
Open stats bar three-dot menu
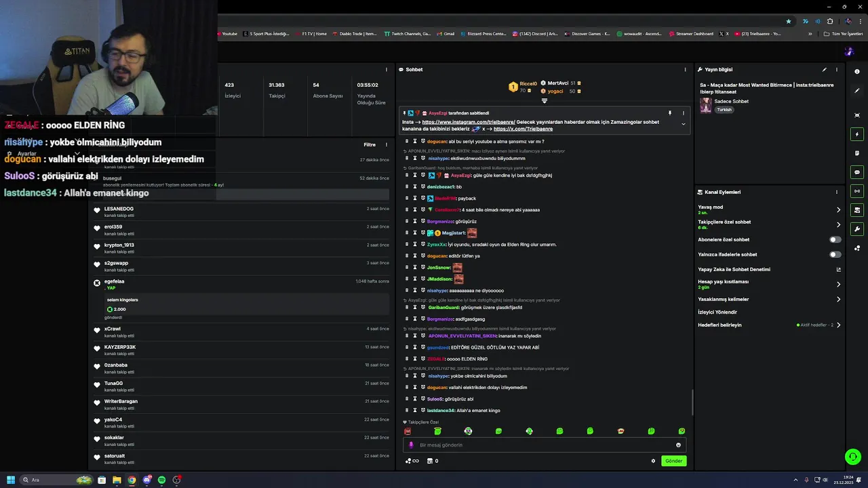(387, 69)
